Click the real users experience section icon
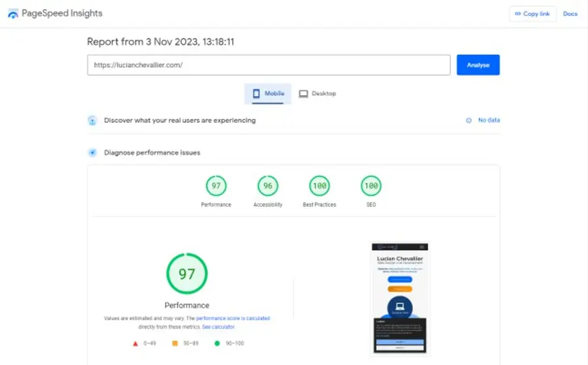The width and height of the screenshot is (588, 365). (92, 120)
